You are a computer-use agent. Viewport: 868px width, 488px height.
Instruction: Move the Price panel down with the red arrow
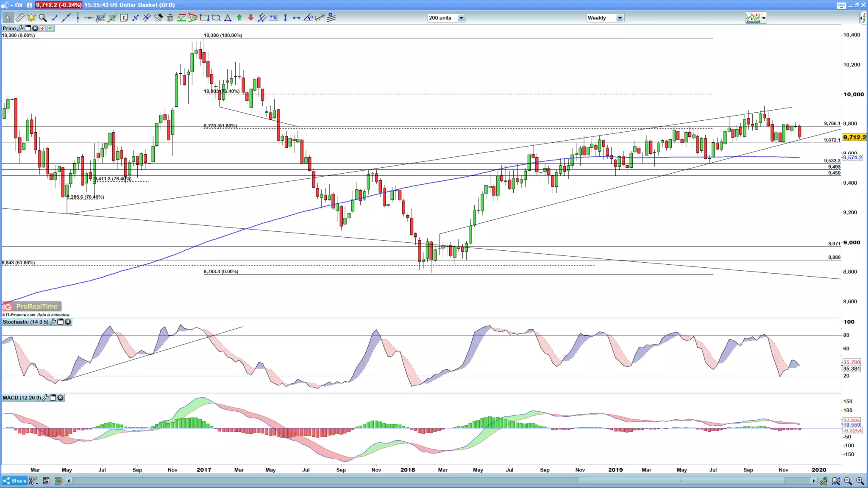(x=43, y=28)
